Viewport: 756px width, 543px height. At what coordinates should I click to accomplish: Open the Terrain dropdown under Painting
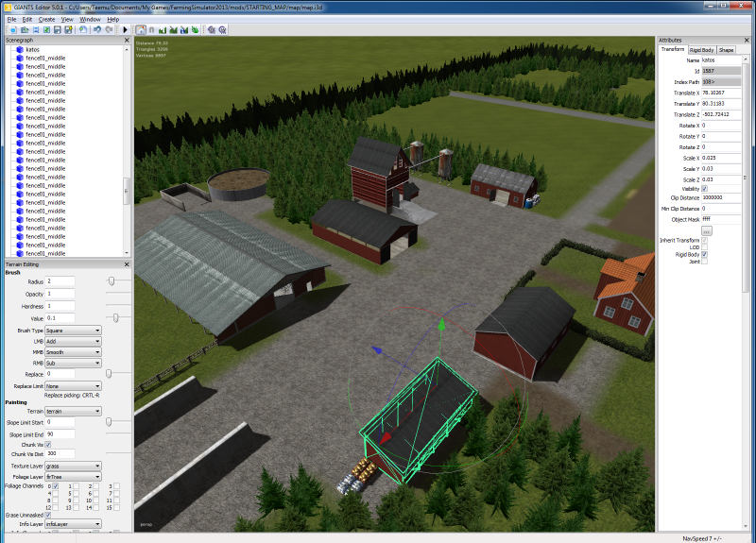pos(73,411)
